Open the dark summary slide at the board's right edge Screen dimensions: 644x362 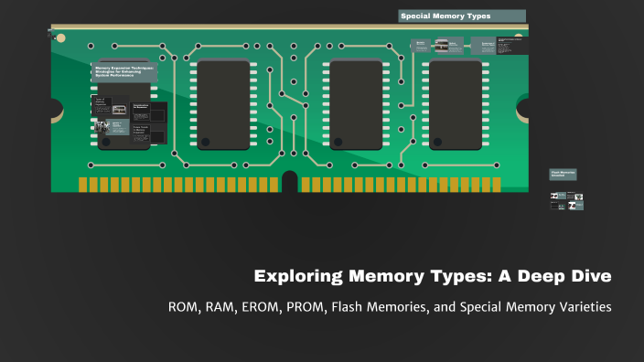512,46
